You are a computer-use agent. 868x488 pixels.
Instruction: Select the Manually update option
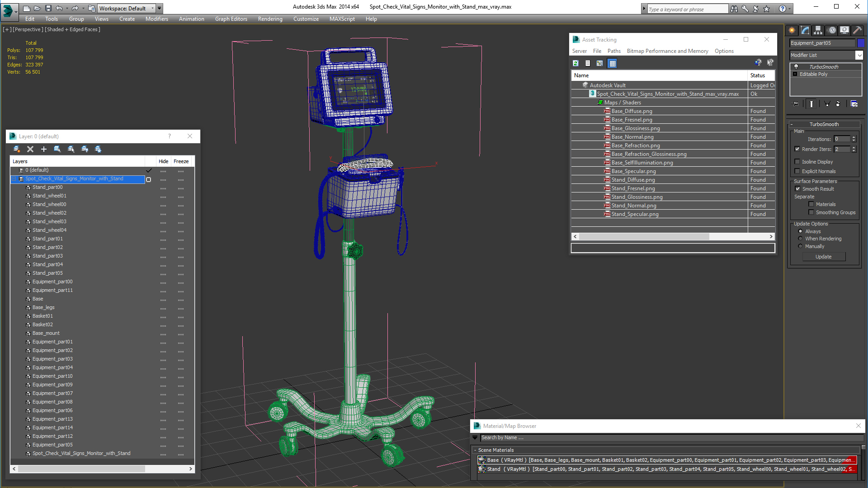[801, 246]
